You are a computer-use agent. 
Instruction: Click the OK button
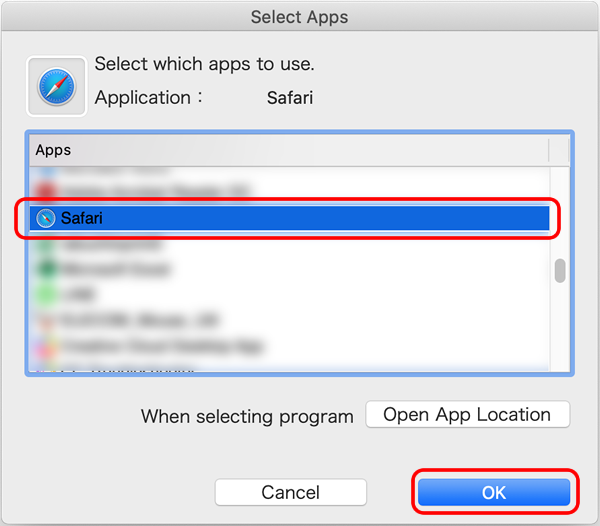point(494,492)
